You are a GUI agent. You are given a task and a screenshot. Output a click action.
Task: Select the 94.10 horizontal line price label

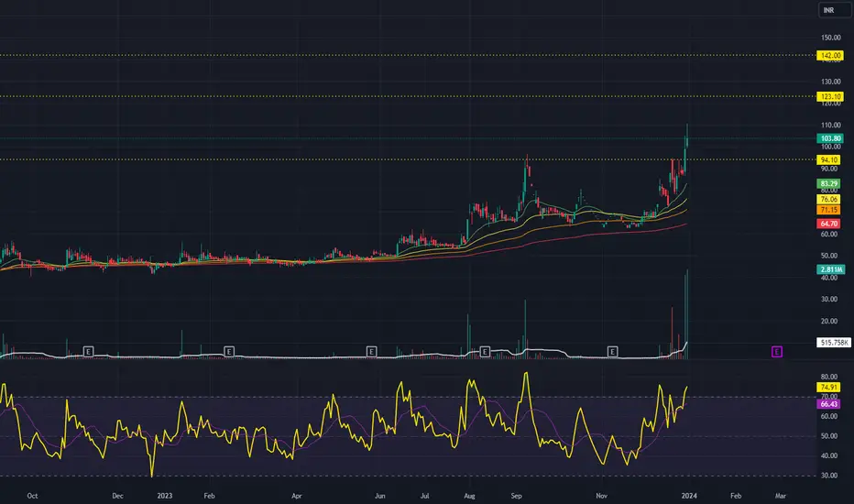[x=828, y=160]
